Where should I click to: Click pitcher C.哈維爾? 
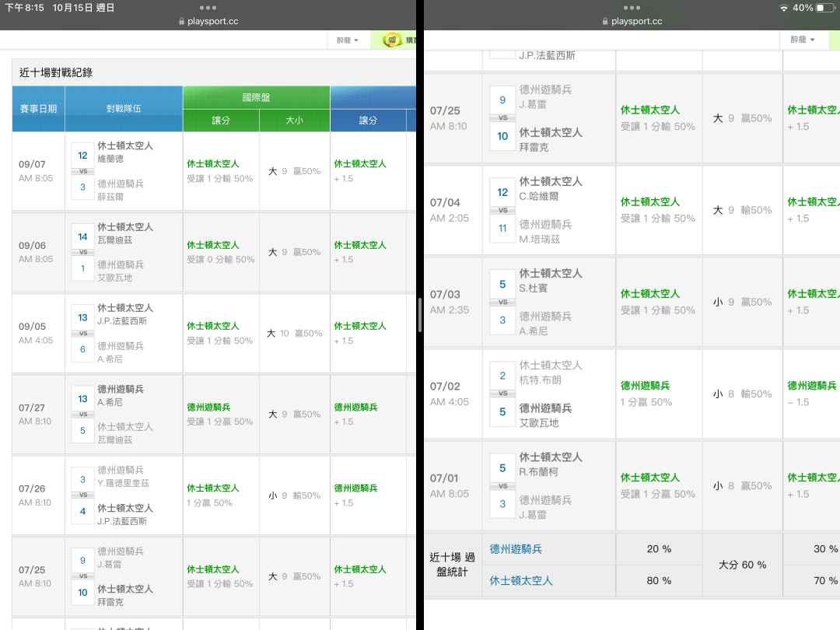tap(539, 197)
